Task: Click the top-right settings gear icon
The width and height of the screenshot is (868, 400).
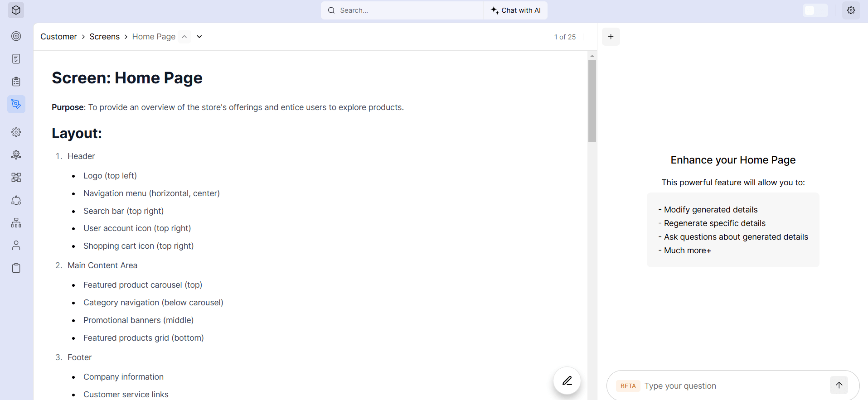Action: click(851, 10)
